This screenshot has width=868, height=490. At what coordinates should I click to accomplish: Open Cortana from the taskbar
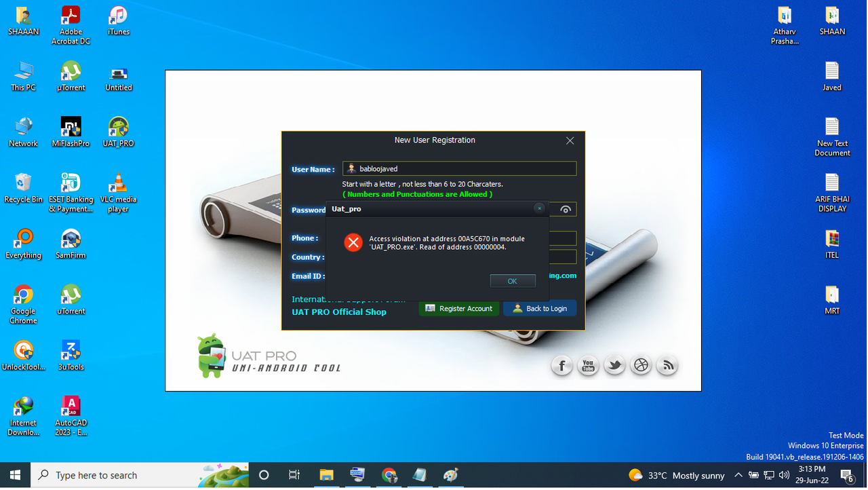coord(264,475)
